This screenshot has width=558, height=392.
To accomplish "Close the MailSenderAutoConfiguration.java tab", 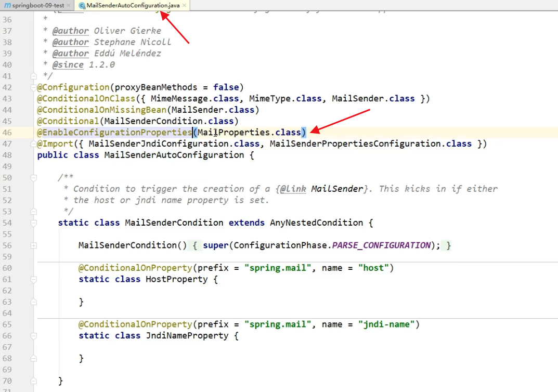I will (184, 5).
